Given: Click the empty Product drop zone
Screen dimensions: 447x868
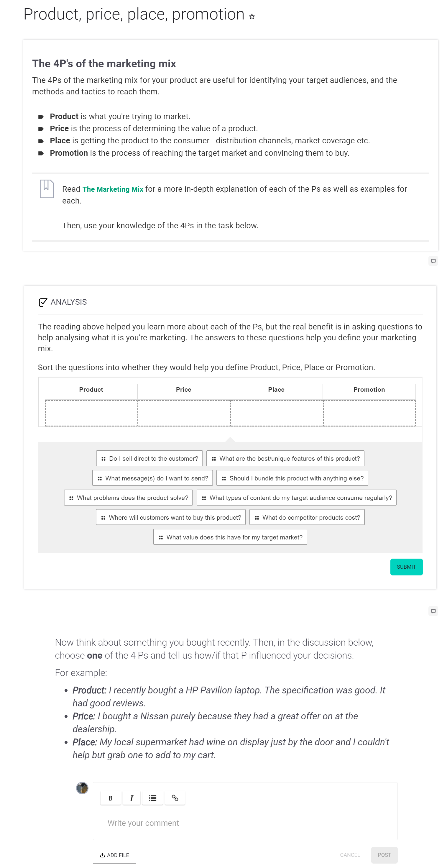Looking at the screenshot, I should click(91, 413).
